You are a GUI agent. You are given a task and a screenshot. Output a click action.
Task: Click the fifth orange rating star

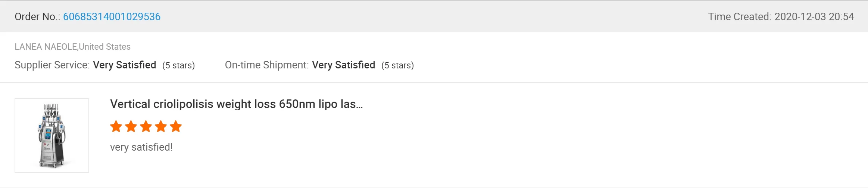coord(176,127)
